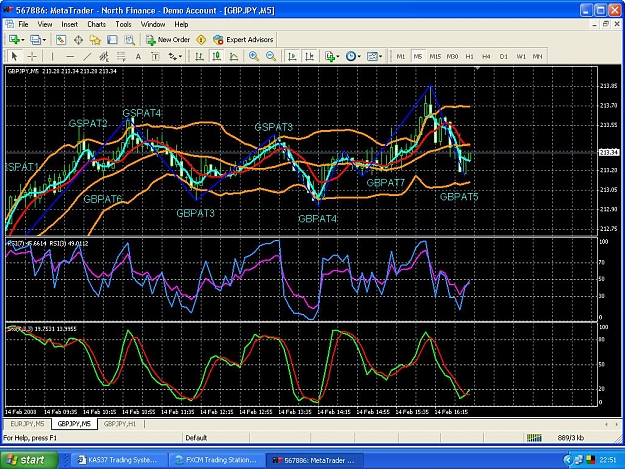Switch chart to Candlesticks mode
The width and height of the screenshot is (625, 469).
coord(216,56)
